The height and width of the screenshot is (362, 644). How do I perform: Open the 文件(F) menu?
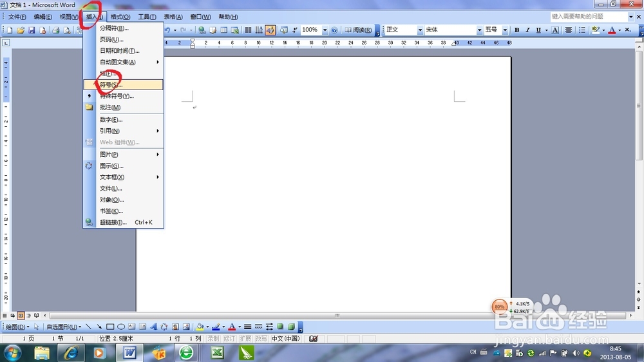(17, 17)
